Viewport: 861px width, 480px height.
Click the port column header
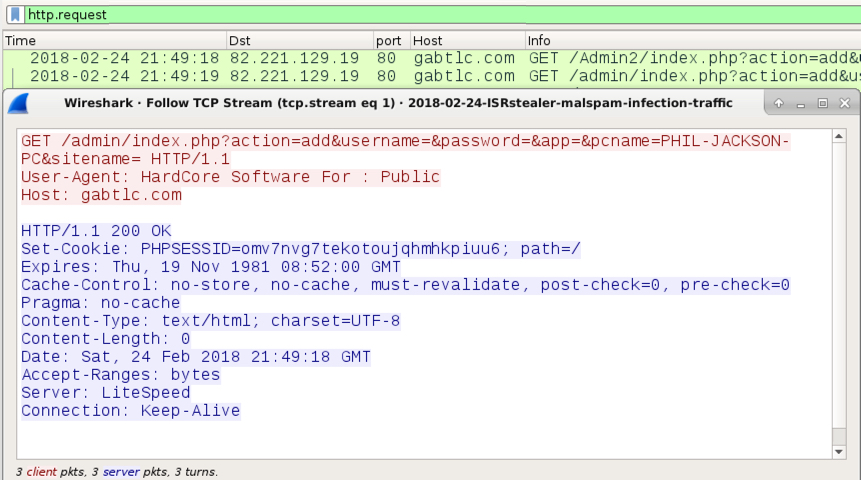point(391,41)
